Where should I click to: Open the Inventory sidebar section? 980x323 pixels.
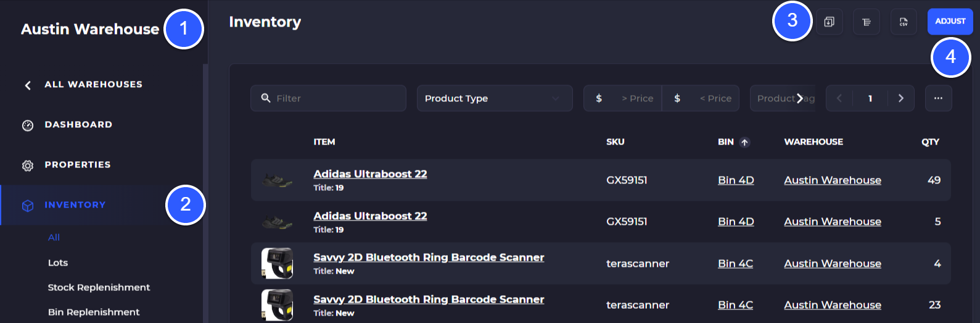point(75,205)
